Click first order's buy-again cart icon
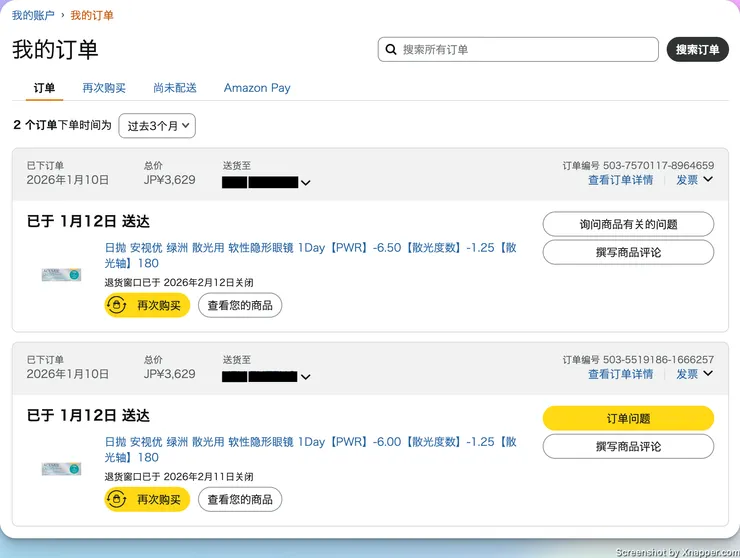Viewport: 740px width, 558px height. [119, 305]
